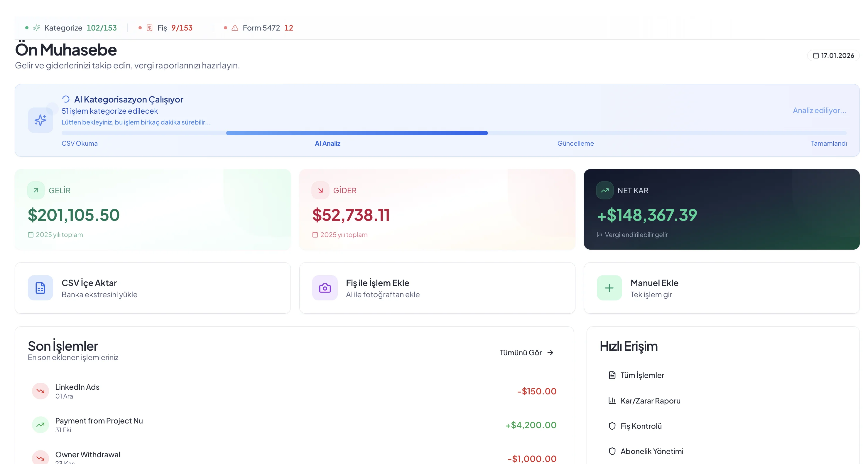Click the camera icon for Fiş ile İşlem Ekle
Screen dimensions: 868x464
[x=325, y=288]
